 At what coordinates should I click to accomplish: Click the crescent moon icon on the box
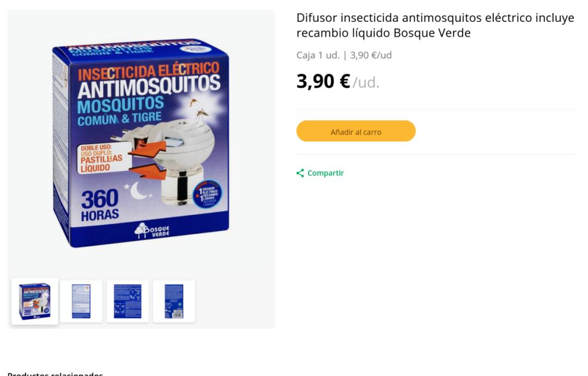coord(138,191)
